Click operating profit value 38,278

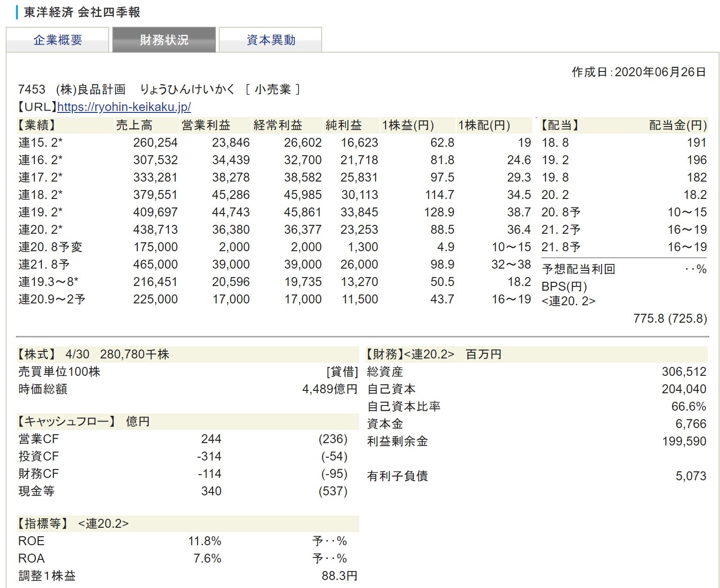click(231, 177)
